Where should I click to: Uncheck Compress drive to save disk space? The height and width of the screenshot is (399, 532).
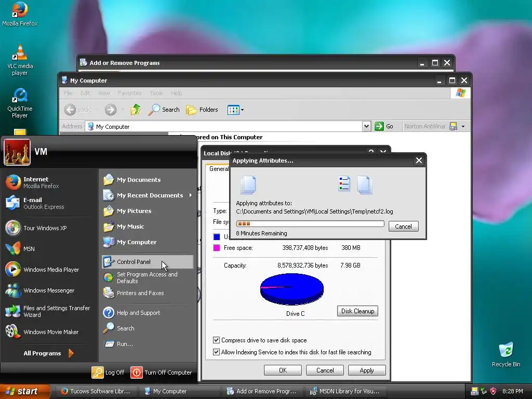pyautogui.click(x=216, y=340)
